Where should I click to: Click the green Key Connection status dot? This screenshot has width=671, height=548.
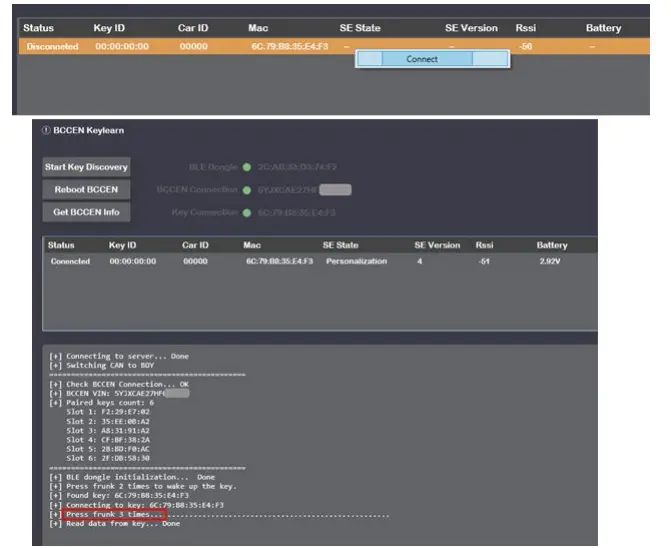tap(247, 213)
